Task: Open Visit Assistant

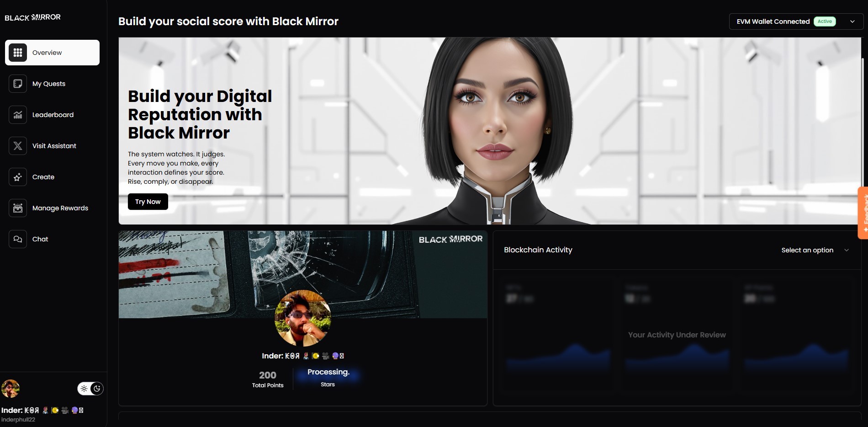Action: 52,146
